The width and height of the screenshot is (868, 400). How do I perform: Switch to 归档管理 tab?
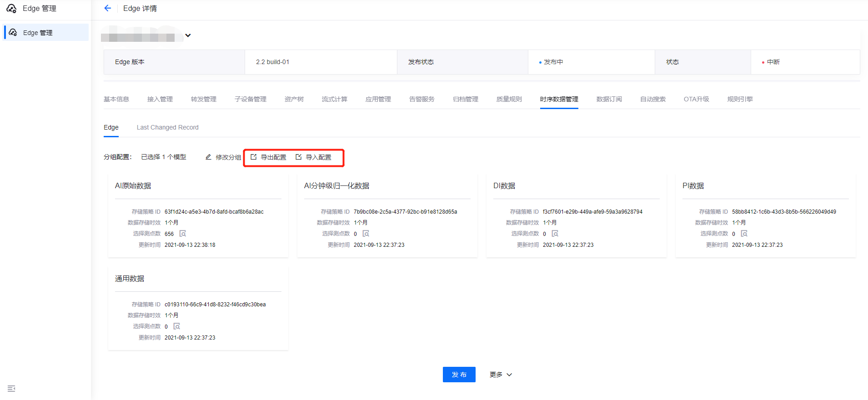pos(466,99)
